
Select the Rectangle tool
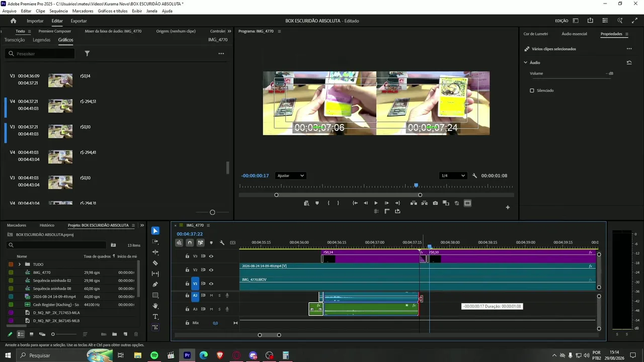(x=155, y=295)
